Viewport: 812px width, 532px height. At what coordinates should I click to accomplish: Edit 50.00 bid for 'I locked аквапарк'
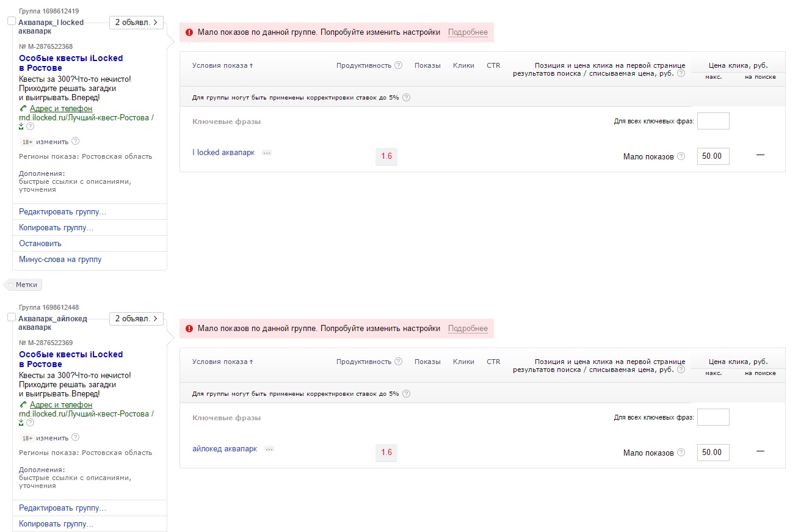coord(713,156)
